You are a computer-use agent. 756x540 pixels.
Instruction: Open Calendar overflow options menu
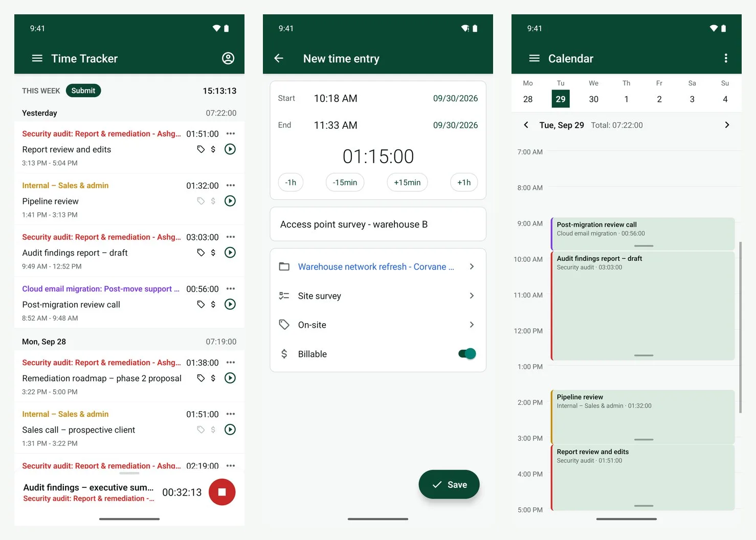(726, 58)
